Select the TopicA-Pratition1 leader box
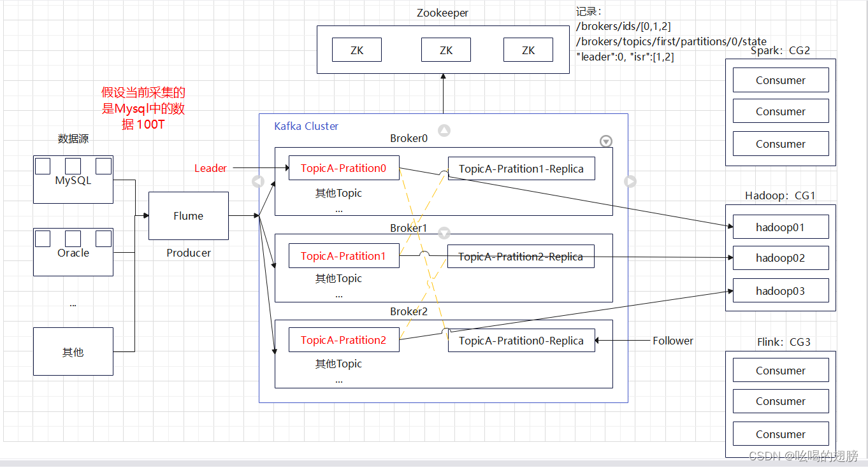This screenshot has width=868, height=468. (x=344, y=256)
